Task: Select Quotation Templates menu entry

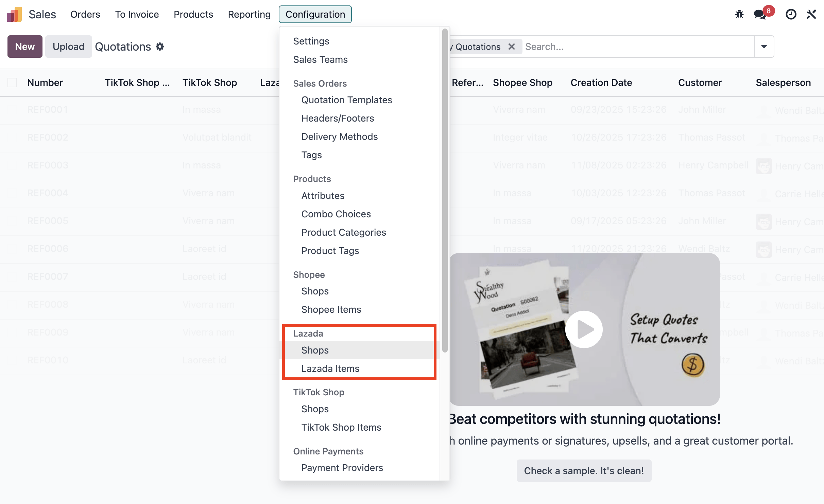Action: (346, 100)
